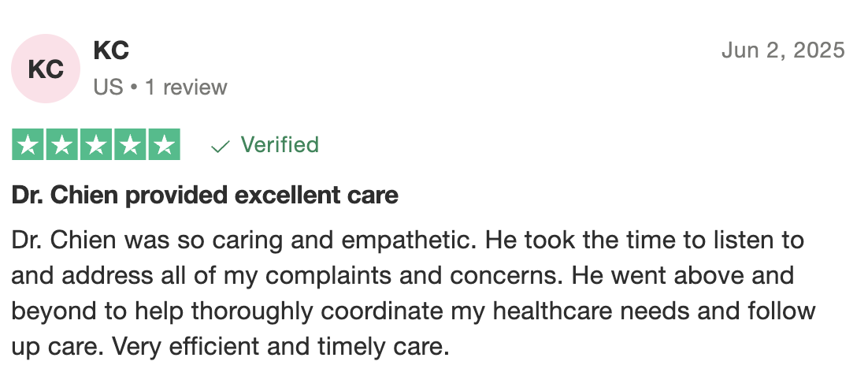Click the line starting "Dr. Chien was so caring"
Image resolution: width=868 pixels, height=380 pixels.
[407, 240]
